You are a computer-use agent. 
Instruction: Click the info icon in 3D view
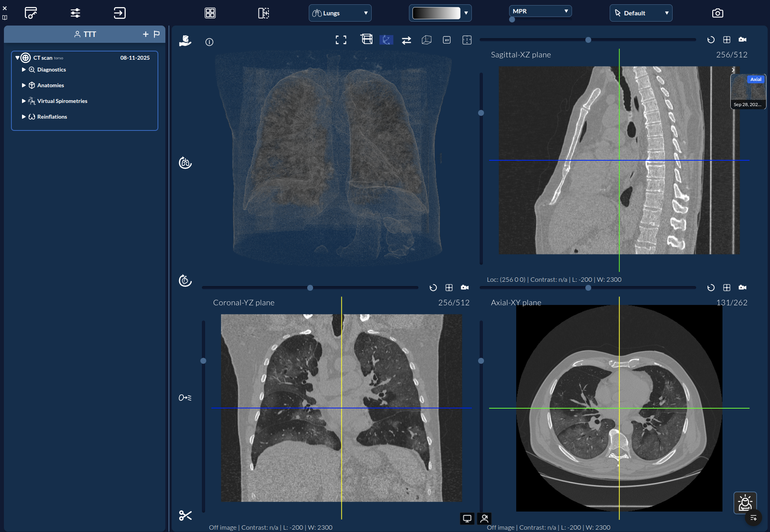point(209,42)
